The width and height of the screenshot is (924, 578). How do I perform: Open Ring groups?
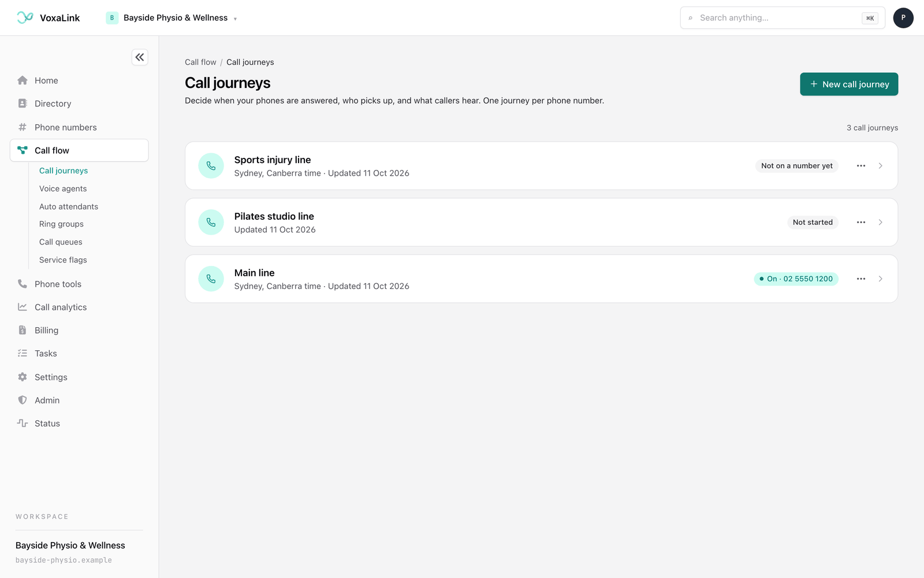[61, 224]
